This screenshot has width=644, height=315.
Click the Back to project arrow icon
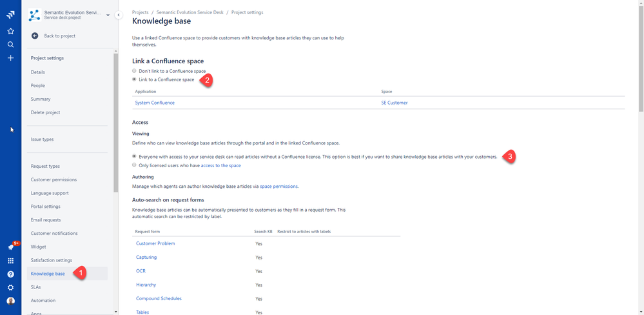(35, 36)
